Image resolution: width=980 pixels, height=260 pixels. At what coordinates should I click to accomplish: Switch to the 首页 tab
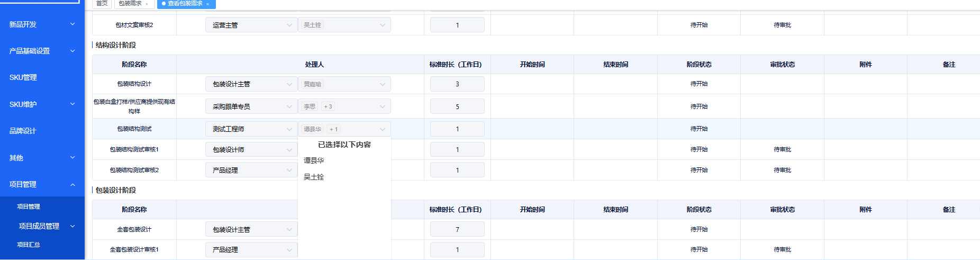point(102,4)
